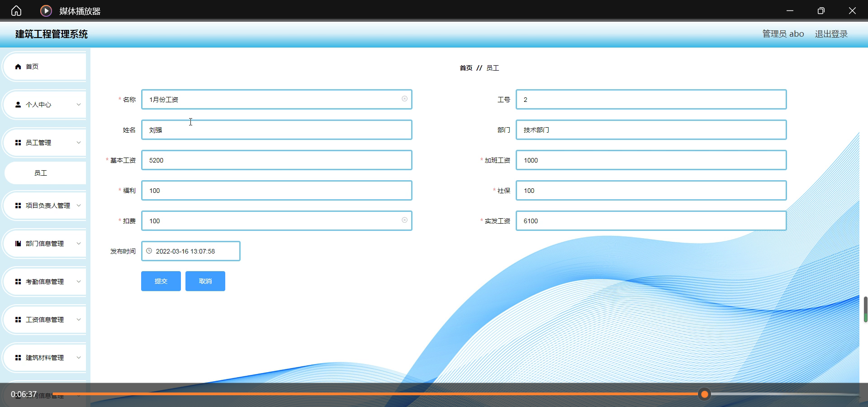Click the person icon next to 个人中心

click(x=18, y=105)
